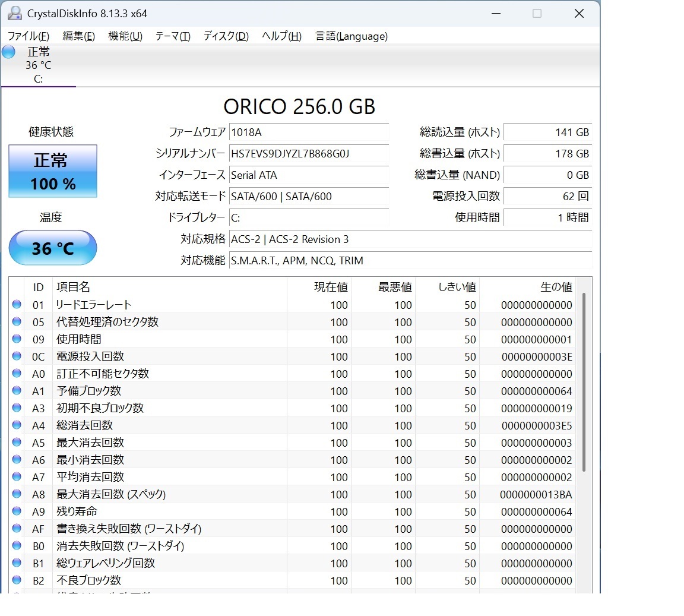Screen dimensions: 684x616
Task: Click the firmware field showing 1018A
Action: coord(309,132)
